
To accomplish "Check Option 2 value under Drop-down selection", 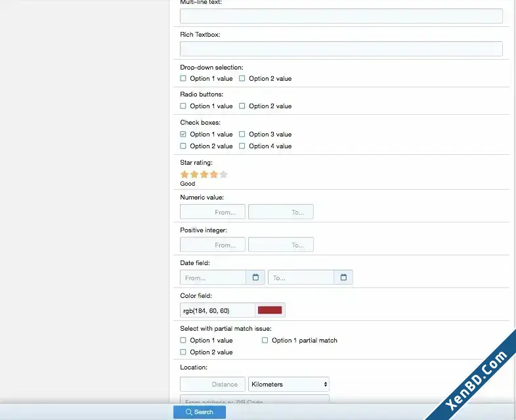I will (242, 78).
